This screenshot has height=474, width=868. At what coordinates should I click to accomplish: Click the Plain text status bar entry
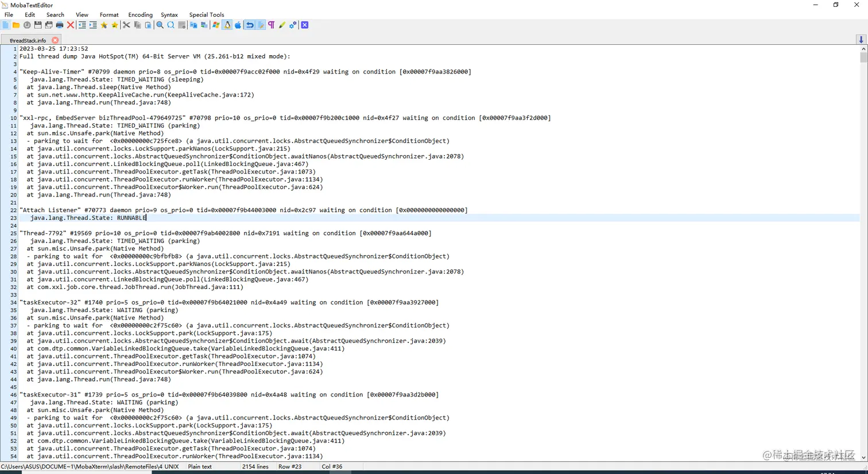200,467
